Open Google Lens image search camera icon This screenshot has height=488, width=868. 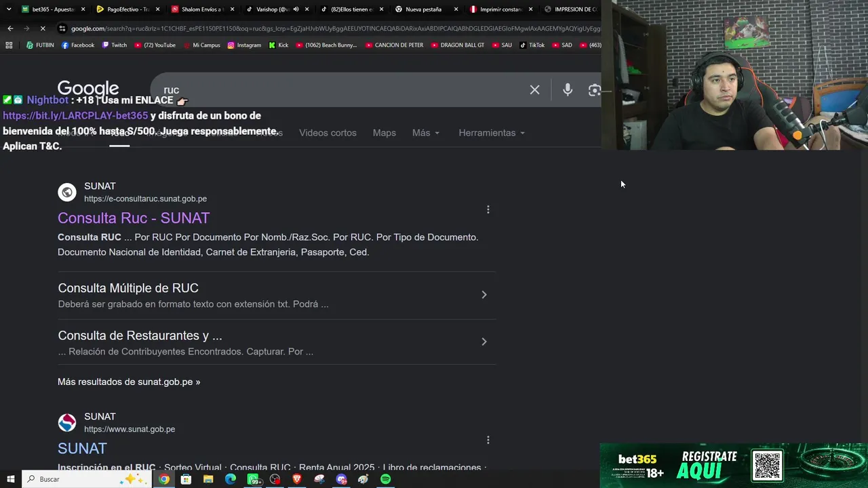pos(594,90)
